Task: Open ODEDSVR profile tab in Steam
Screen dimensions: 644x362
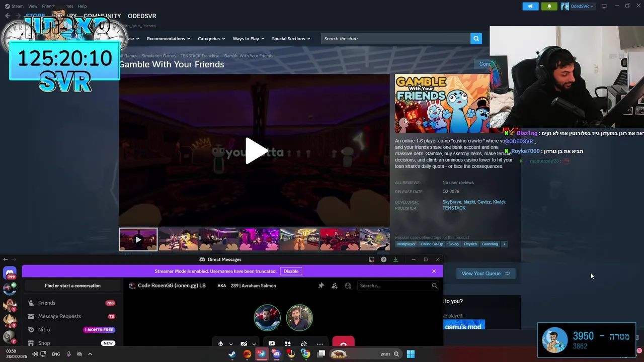Action: (x=142, y=16)
